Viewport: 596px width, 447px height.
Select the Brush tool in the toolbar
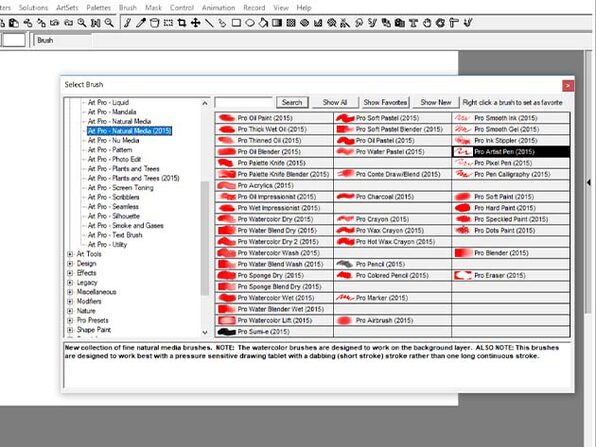point(128,23)
